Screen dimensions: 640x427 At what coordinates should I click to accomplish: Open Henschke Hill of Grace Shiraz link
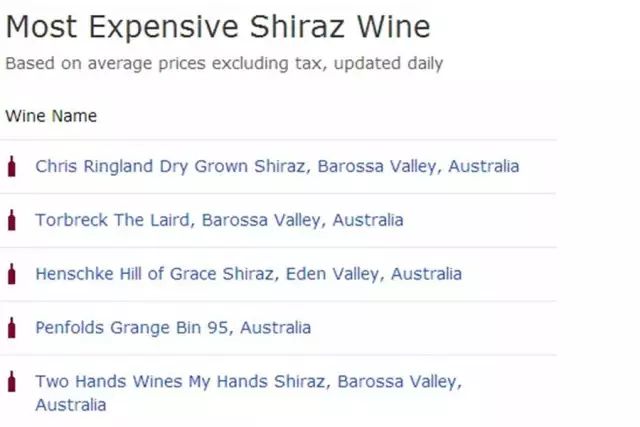[x=158, y=273]
